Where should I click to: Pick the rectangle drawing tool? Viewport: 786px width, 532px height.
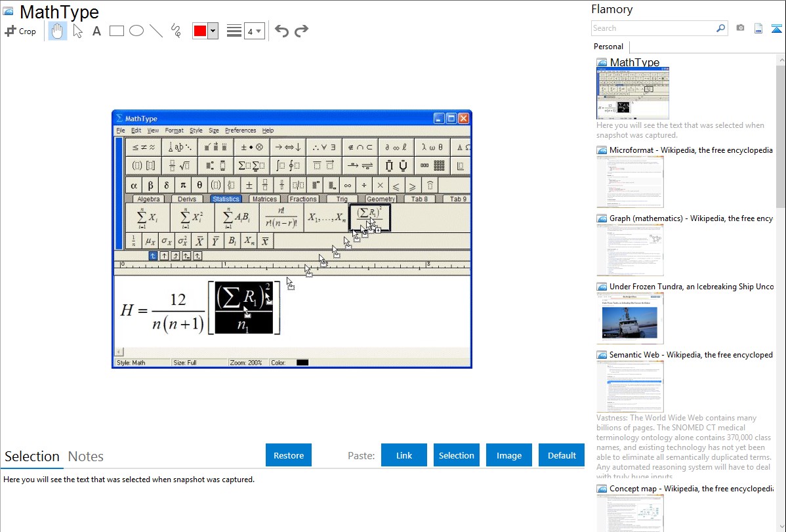[x=116, y=31]
